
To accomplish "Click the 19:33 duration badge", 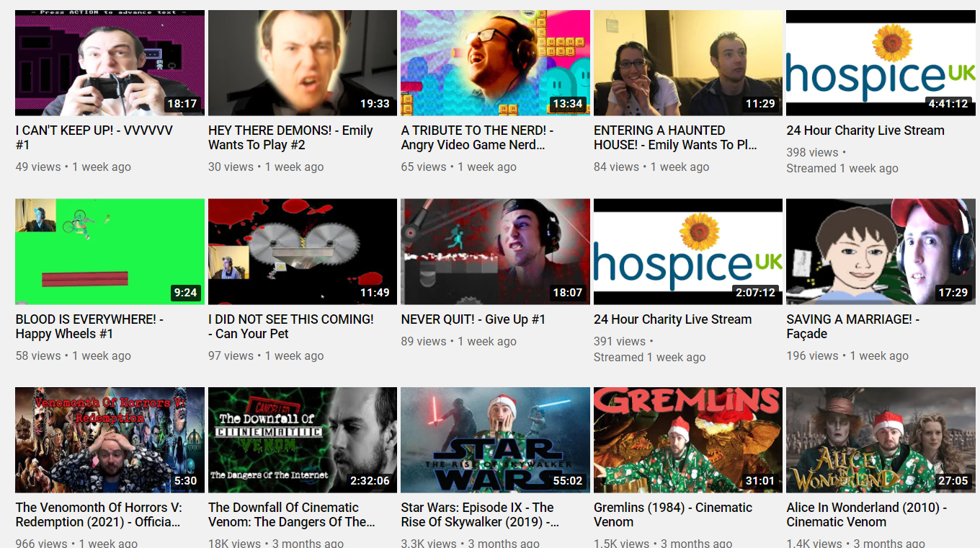I will (x=375, y=104).
